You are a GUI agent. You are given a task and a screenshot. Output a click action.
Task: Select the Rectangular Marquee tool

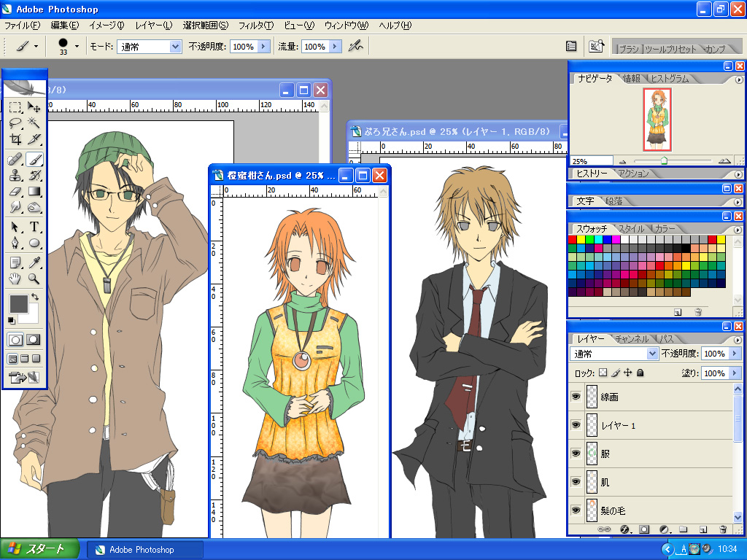15,106
